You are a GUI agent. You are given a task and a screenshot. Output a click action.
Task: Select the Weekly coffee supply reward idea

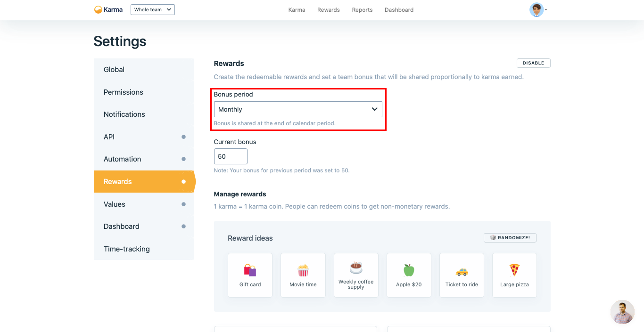click(x=356, y=275)
